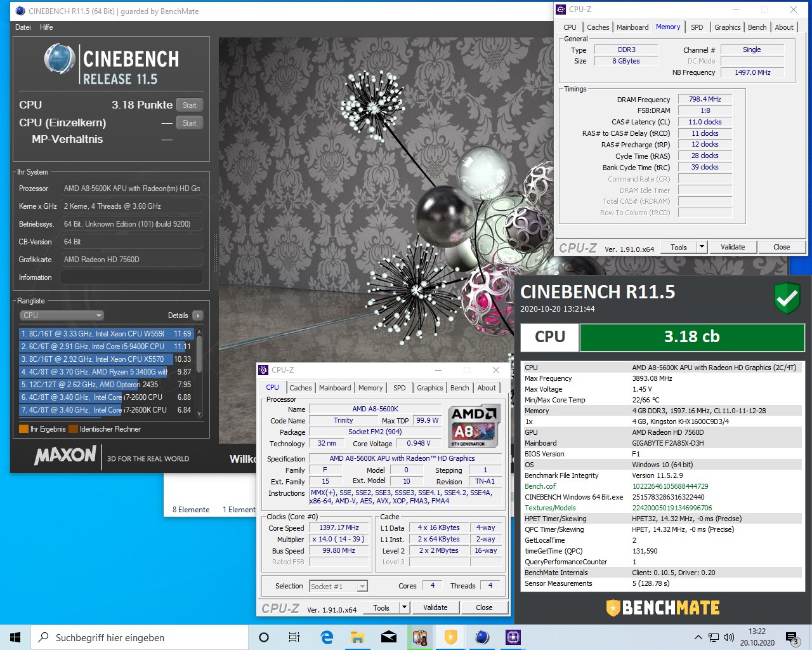Click the ranking list scrollbar down arrow
The width and height of the screenshot is (812, 650).
[x=199, y=414]
